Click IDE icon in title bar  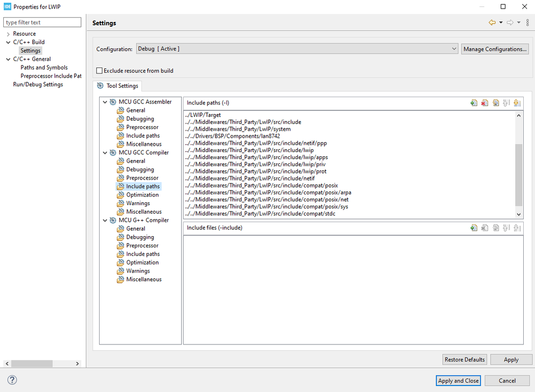click(7, 6)
